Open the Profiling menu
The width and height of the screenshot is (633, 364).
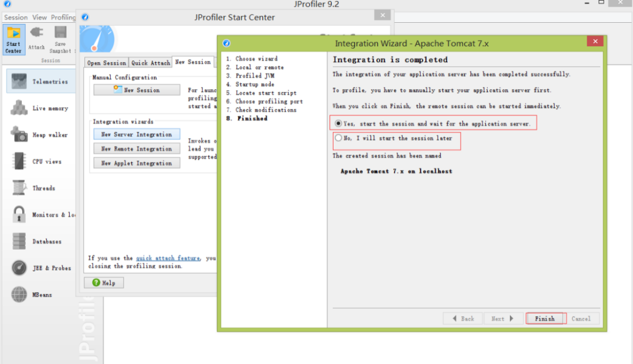(x=63, y=18)
